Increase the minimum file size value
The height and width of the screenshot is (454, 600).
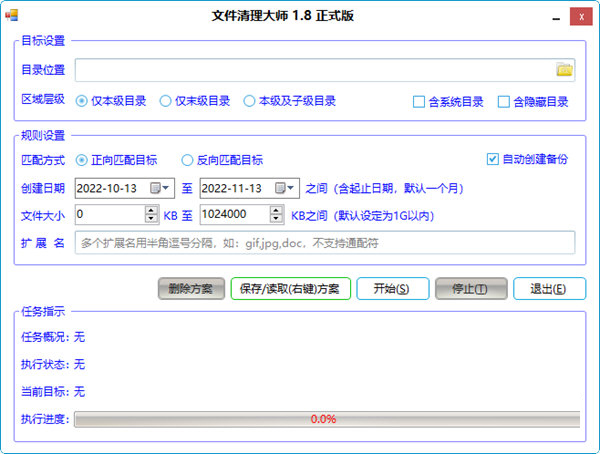click(x=151, y=210)
